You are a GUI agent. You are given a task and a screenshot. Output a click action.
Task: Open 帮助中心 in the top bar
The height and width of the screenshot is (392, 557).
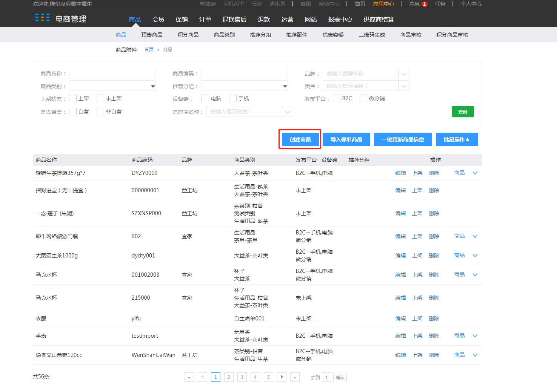[x=329, y=4]
